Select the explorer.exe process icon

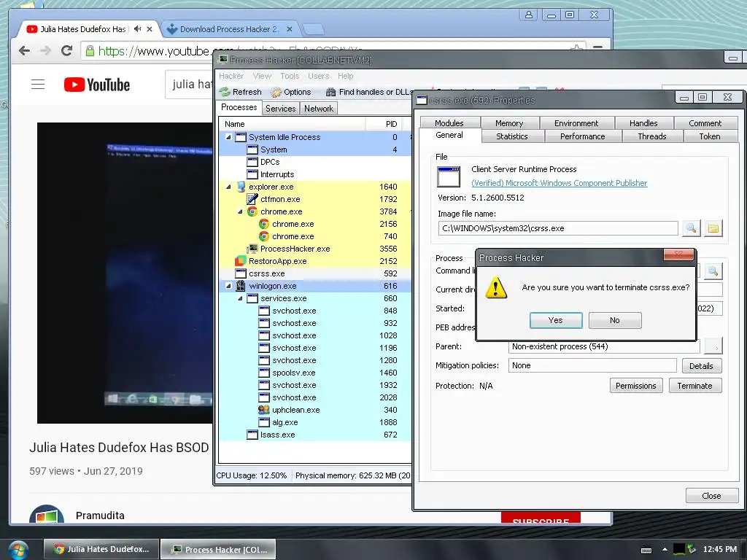241,187
